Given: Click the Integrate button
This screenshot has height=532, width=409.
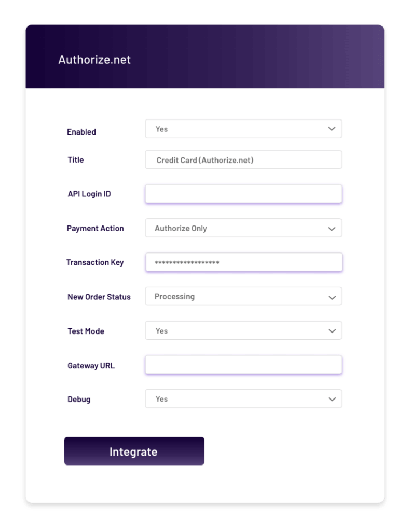Looking at the screenshot, I should [x=134, y=451].
